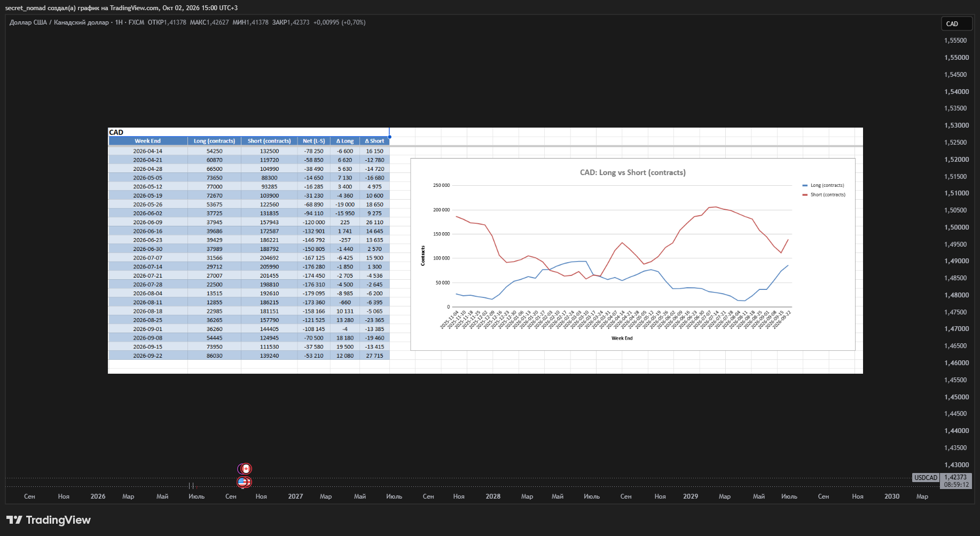
Task: Click the 86030 long contracts cell
Action: tap(214, 356)
